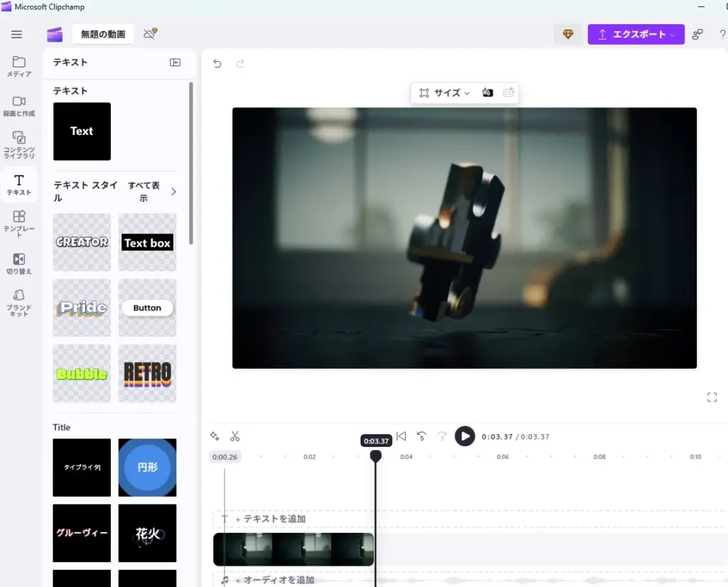The width and height of the screenshot is (728, 587).
Task: Open the サイズ size dropdown
Action: click(x=444, y=93)
